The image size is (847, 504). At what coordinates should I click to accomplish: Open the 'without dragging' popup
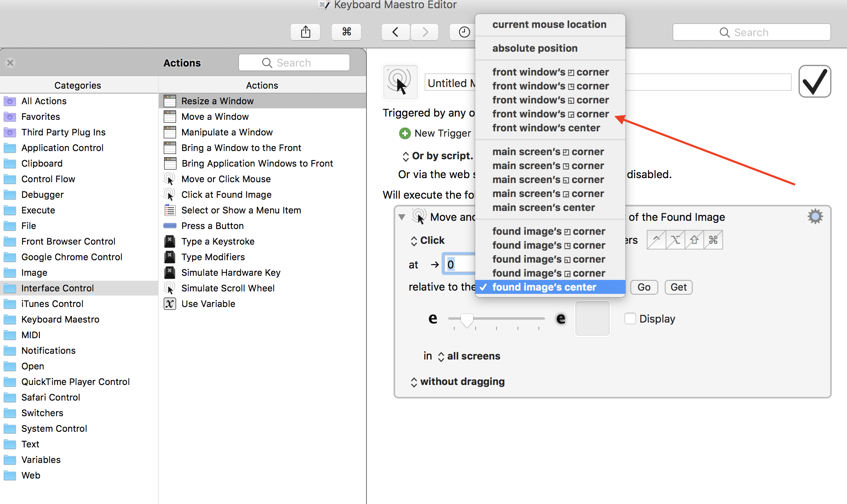click(x=458, y=382)
